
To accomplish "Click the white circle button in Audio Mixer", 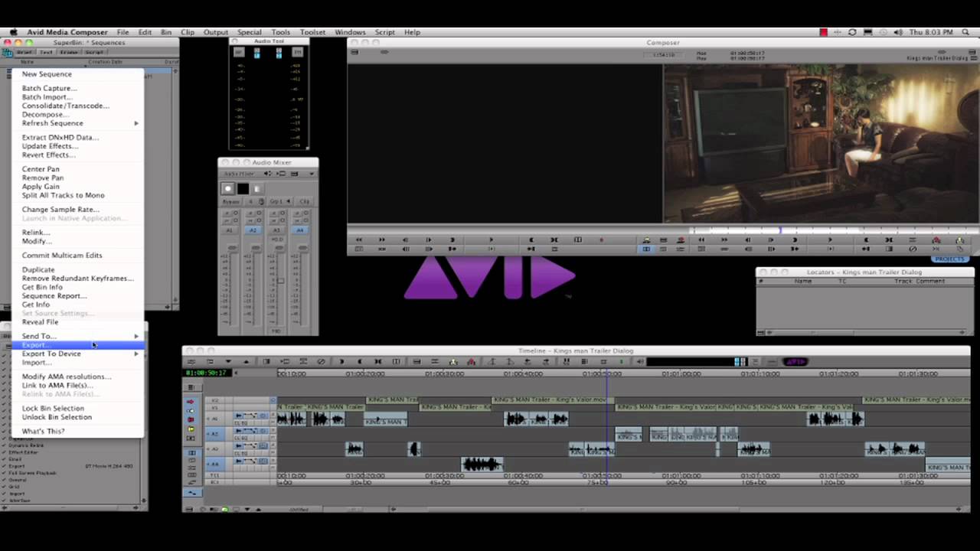I will [x=228, y=188].
